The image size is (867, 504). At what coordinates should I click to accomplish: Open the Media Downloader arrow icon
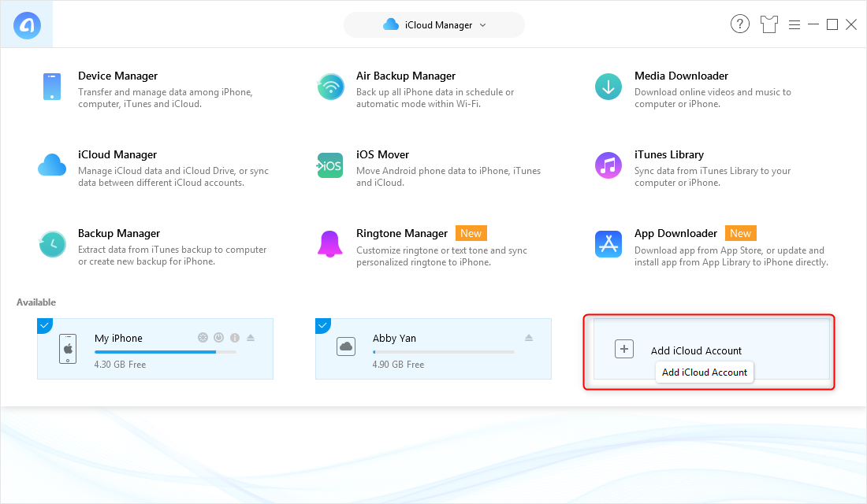[608, 87]
